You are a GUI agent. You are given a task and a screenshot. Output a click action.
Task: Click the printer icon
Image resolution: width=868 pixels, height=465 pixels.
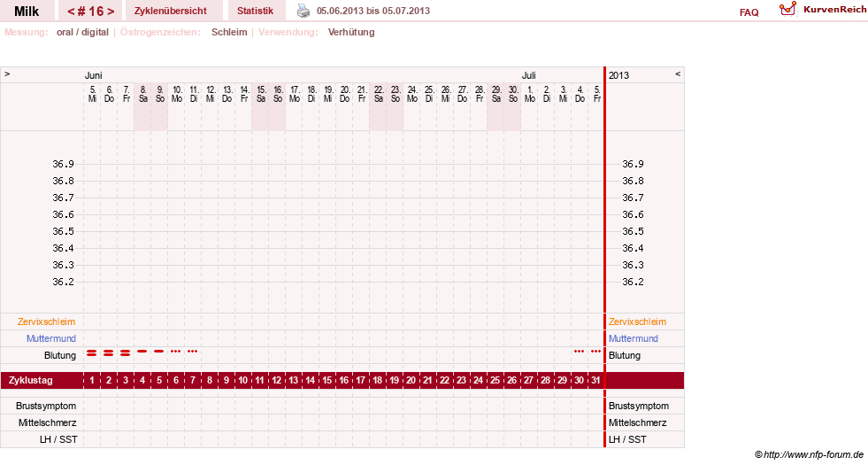pyautogui.click(x=303, y=11)
